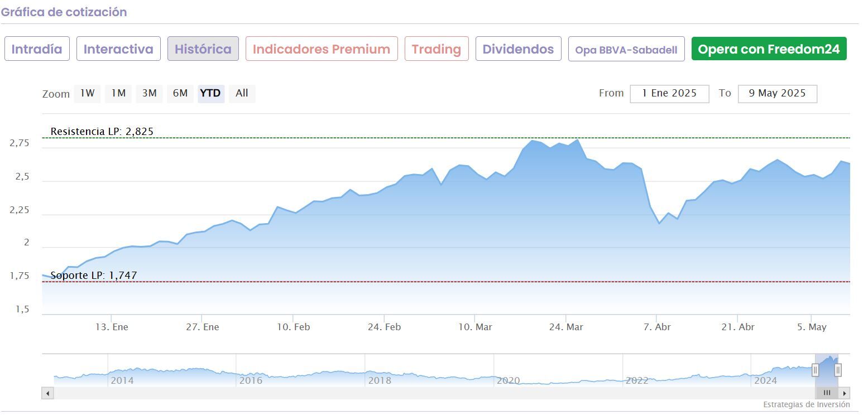Select the 1M zoom range
The image size is (868, 415).
118,94
